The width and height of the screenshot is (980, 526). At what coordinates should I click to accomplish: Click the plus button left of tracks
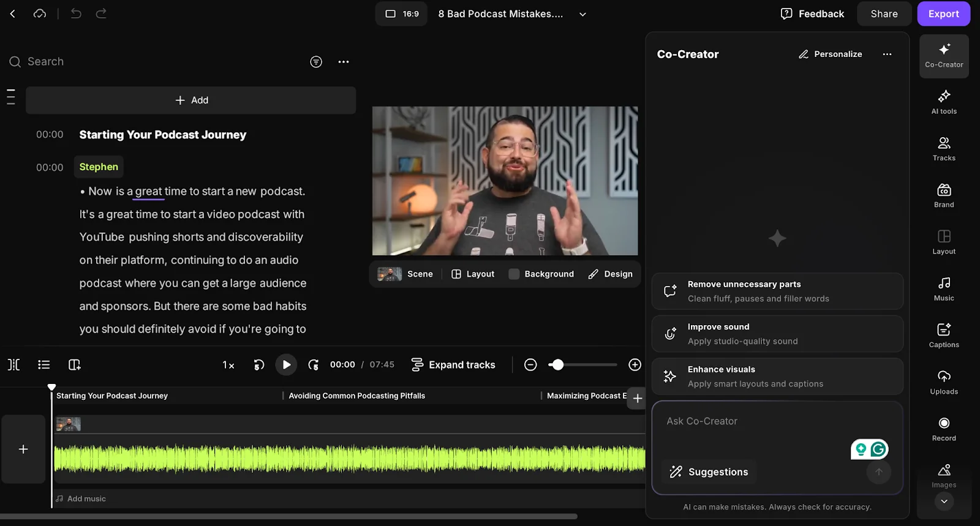(23, 449)
